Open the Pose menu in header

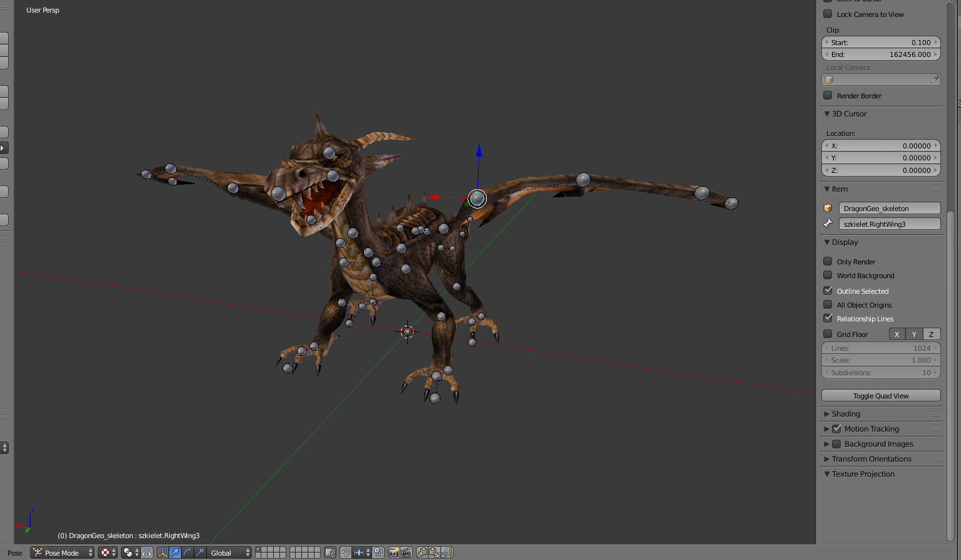coord(15,552)
